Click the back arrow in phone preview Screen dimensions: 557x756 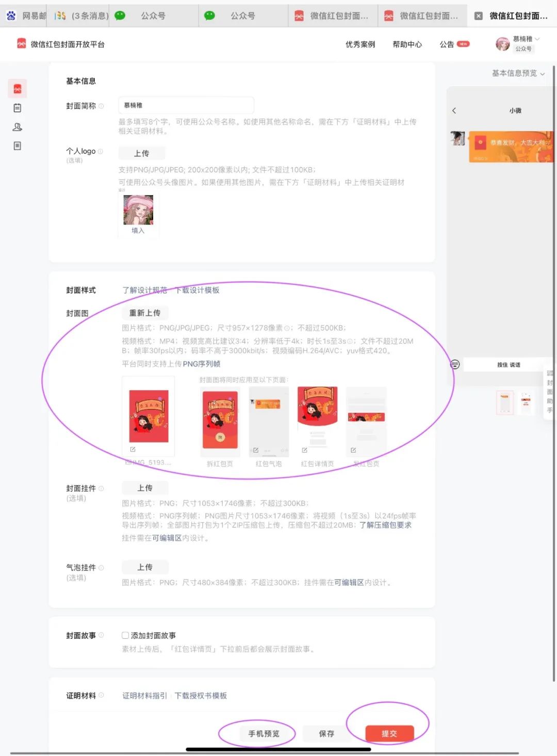point(454,110)
